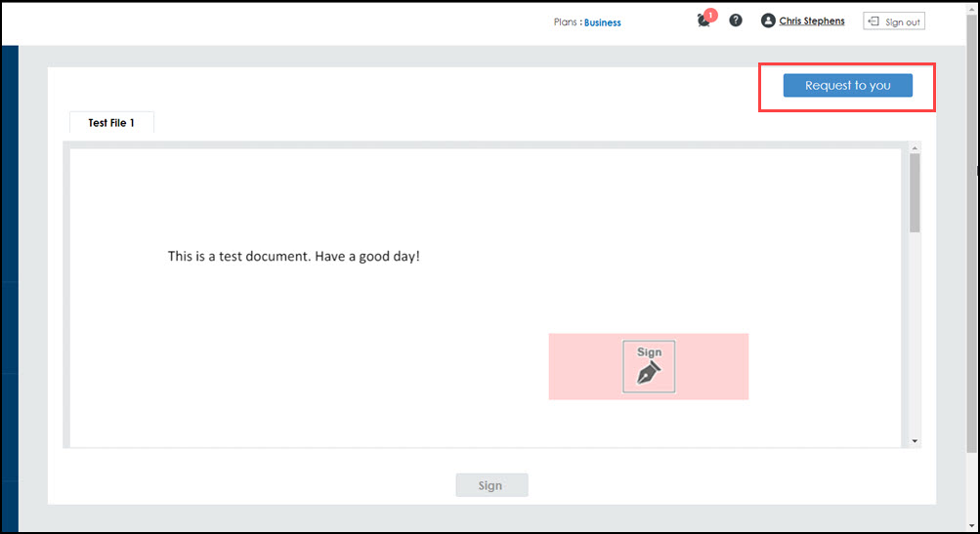Click the document viewer scrollbar thumb

pyautogui.click(x=915, y=193)
